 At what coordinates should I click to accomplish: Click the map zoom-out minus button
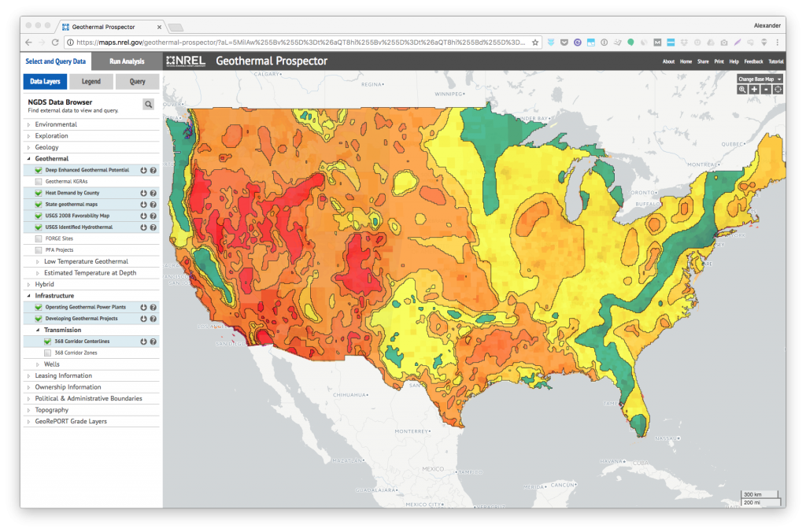pos(766,90)
